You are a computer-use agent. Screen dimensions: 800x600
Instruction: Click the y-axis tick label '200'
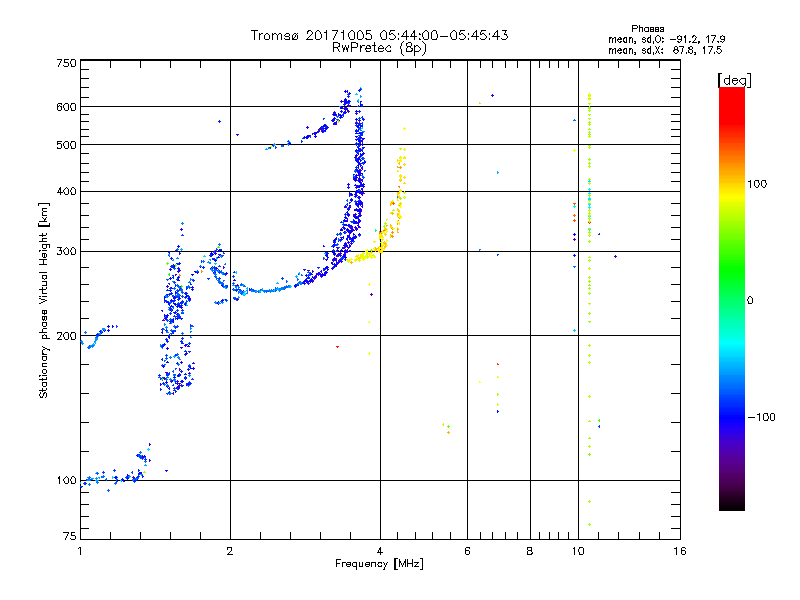click(66, 336)
